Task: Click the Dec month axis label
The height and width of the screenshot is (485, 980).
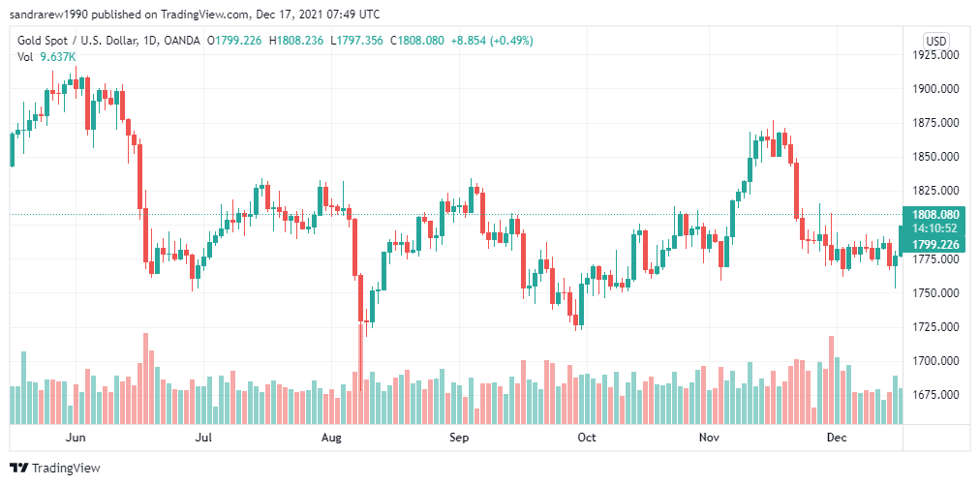Action: tap(837, 438)
